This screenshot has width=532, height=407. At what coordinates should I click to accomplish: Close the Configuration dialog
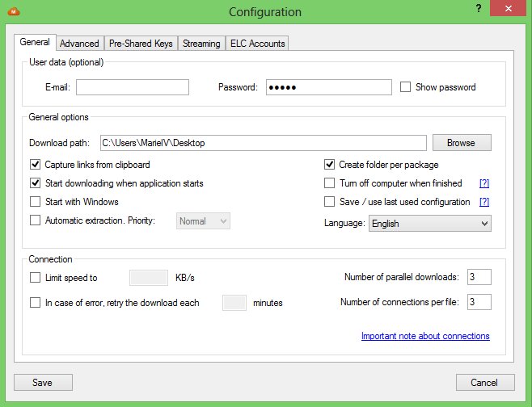[509, 8]
